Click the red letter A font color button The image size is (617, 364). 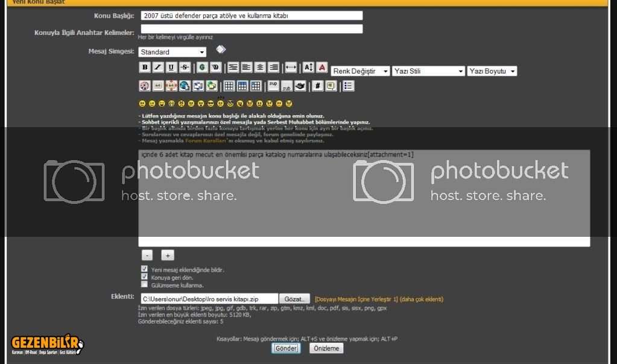[x=322, y=67]
